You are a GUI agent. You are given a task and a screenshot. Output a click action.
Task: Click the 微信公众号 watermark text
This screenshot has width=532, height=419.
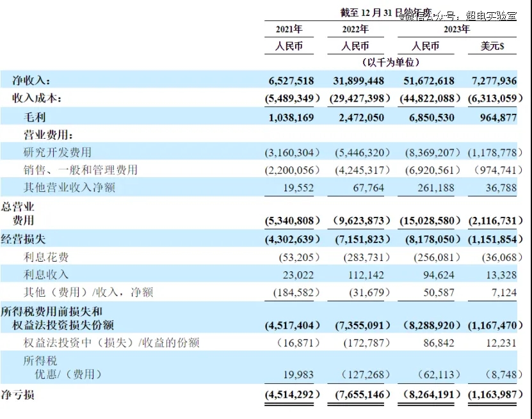458,15
